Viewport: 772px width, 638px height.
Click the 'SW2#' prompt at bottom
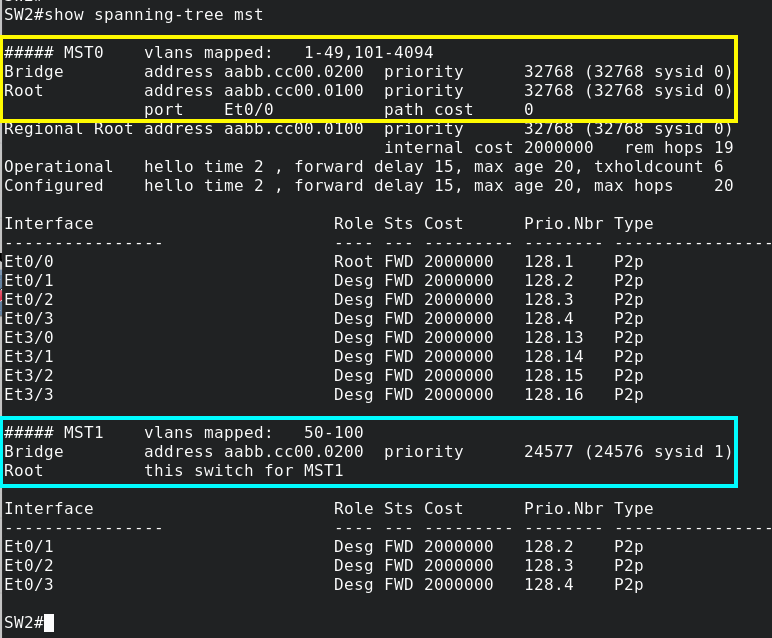pos(24,622)
